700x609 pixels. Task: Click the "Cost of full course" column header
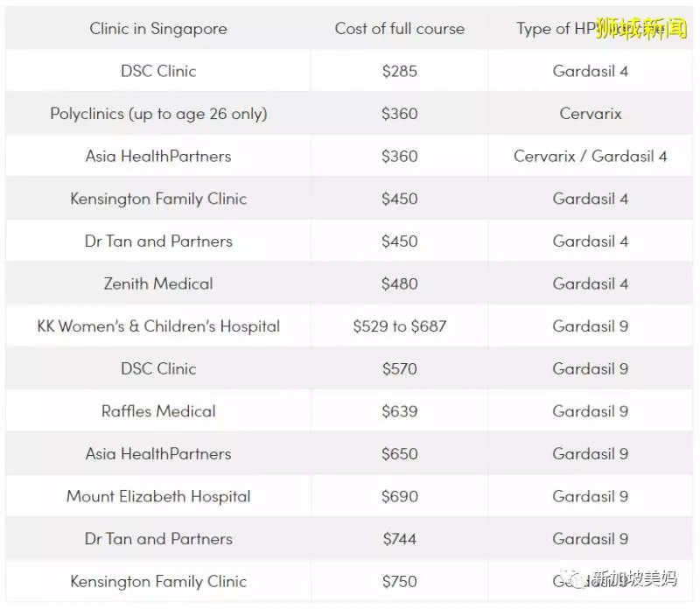(x=400, y=29)
